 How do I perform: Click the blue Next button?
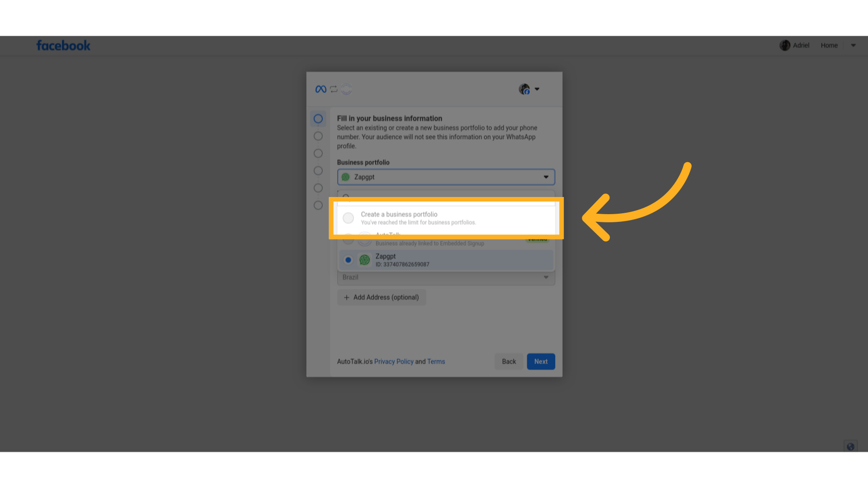(541, 361)
